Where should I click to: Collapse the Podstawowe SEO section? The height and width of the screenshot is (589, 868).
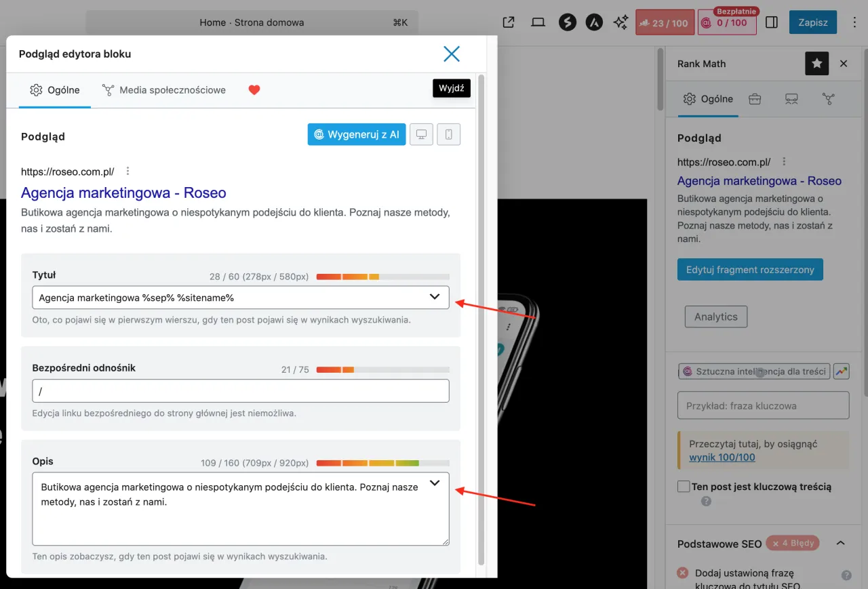tap(841, 543)
